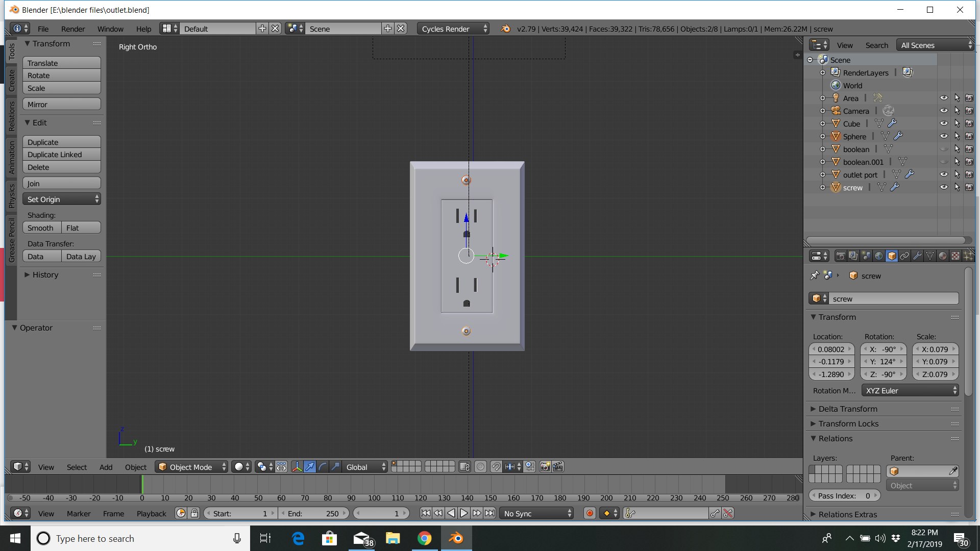Click the OpenGL render animation clapperboard icon

(x=558, y=467)
